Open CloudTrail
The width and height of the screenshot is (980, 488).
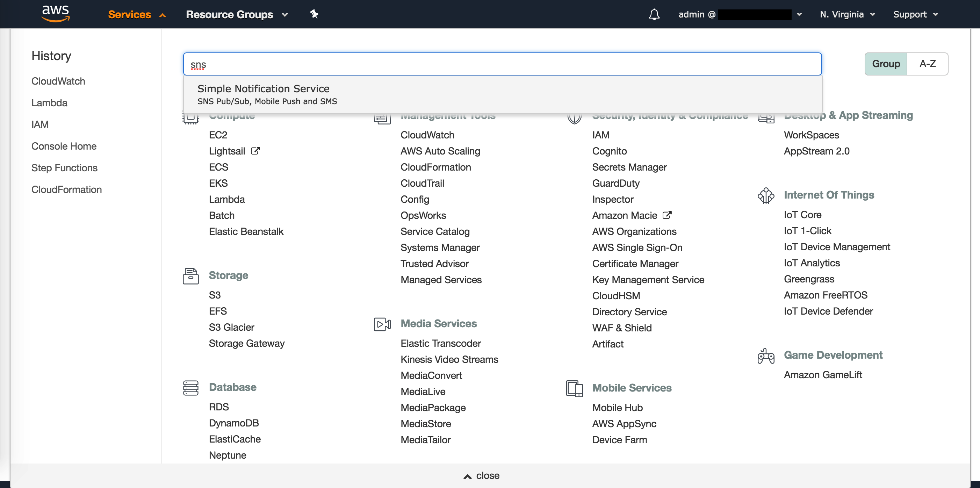point(422,183)
